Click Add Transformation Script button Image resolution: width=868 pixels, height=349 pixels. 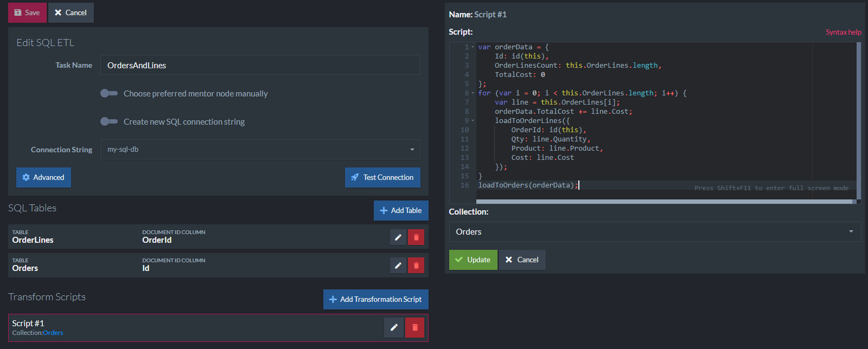[376, 299]
